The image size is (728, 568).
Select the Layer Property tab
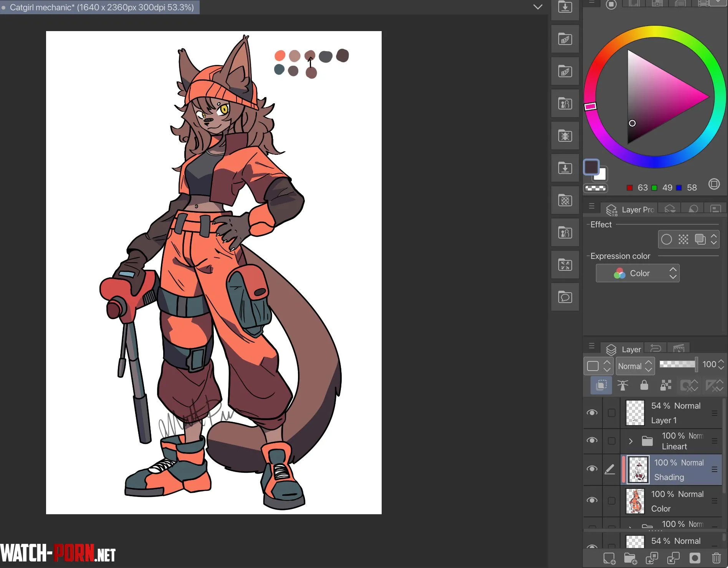click(x=630, y=209)
